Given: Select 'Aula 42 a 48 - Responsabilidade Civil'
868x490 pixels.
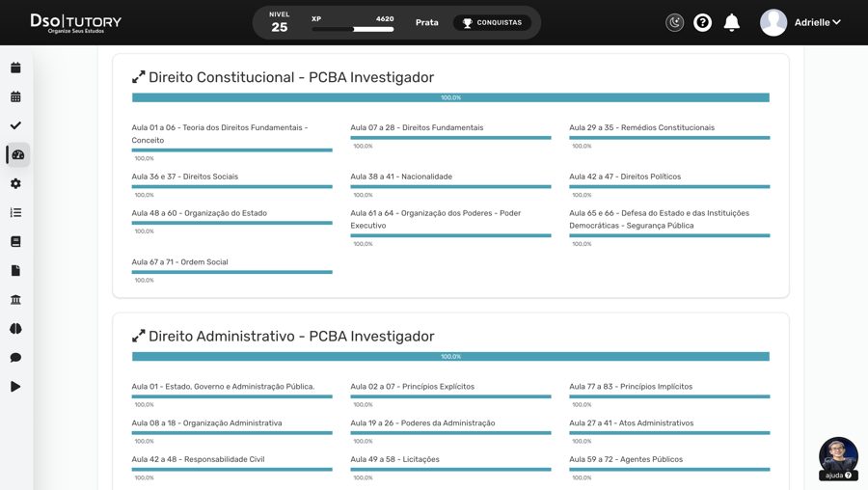Looking at the screenshot, I should (198, 459).
